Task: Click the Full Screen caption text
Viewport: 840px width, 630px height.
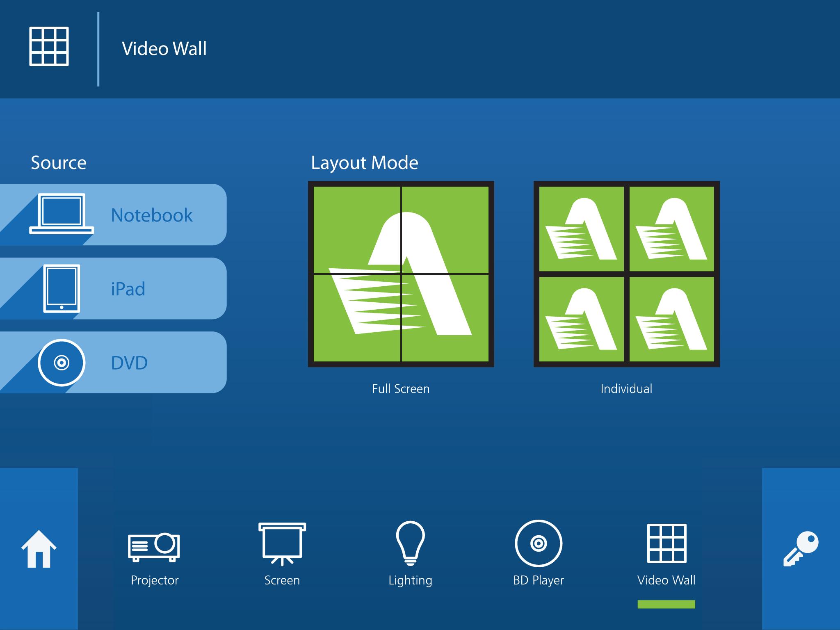Action: pos(401,389)
